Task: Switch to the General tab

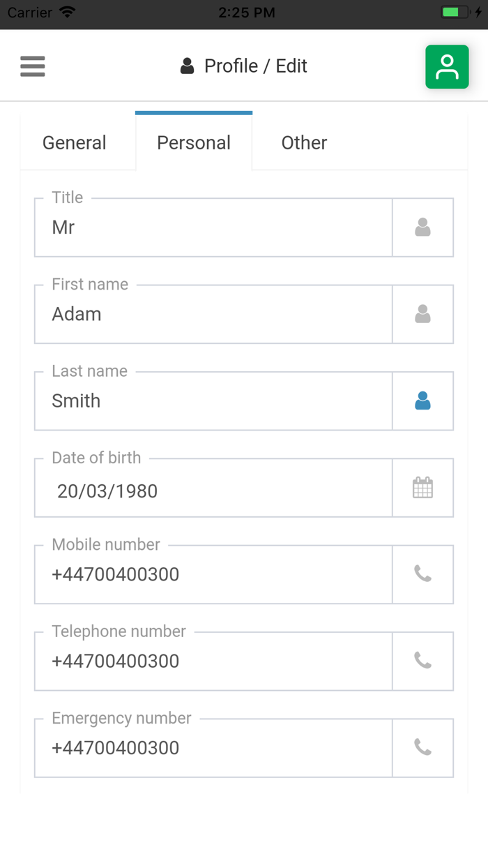Action: (75, 142)
